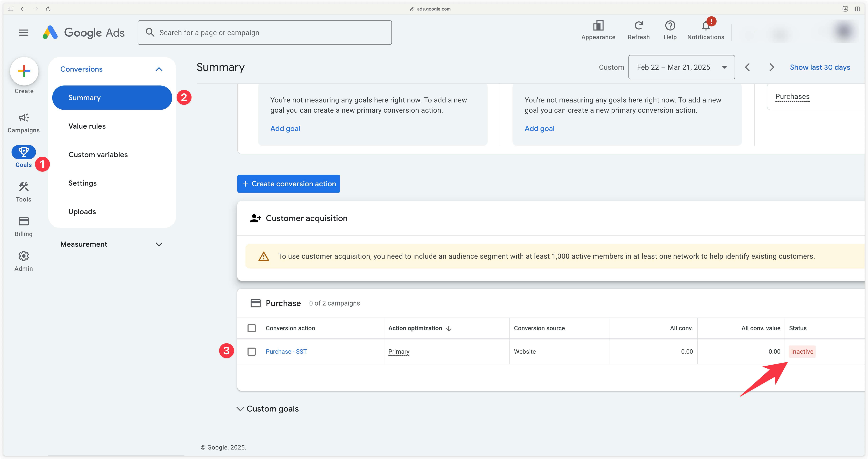Expand the Measurement section
This screenshot has height=459, width=868.
159,244
